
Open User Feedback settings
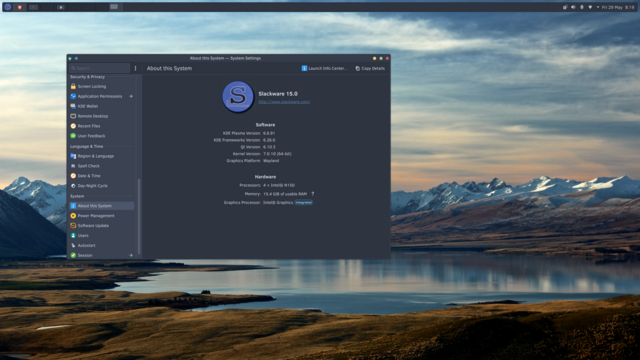click(101, 136)
